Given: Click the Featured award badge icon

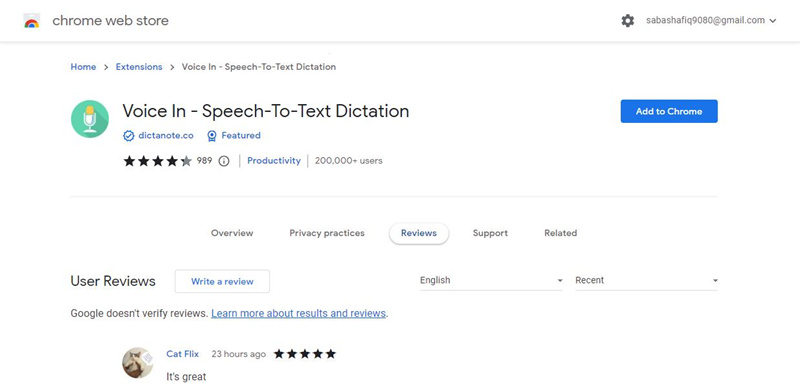Looking at the screenshot, I should 212,136.
